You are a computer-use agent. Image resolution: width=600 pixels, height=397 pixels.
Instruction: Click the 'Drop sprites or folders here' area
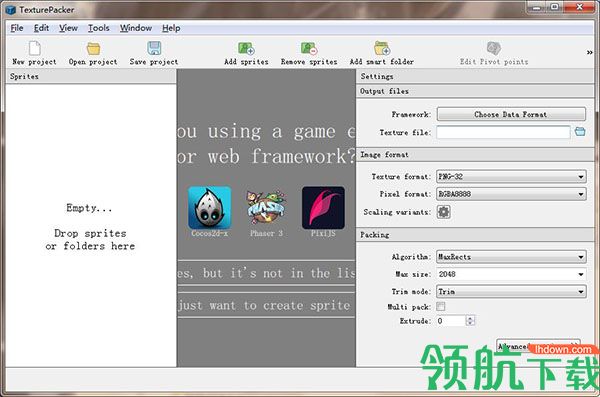pyautogui.click(x=90, y=239)
